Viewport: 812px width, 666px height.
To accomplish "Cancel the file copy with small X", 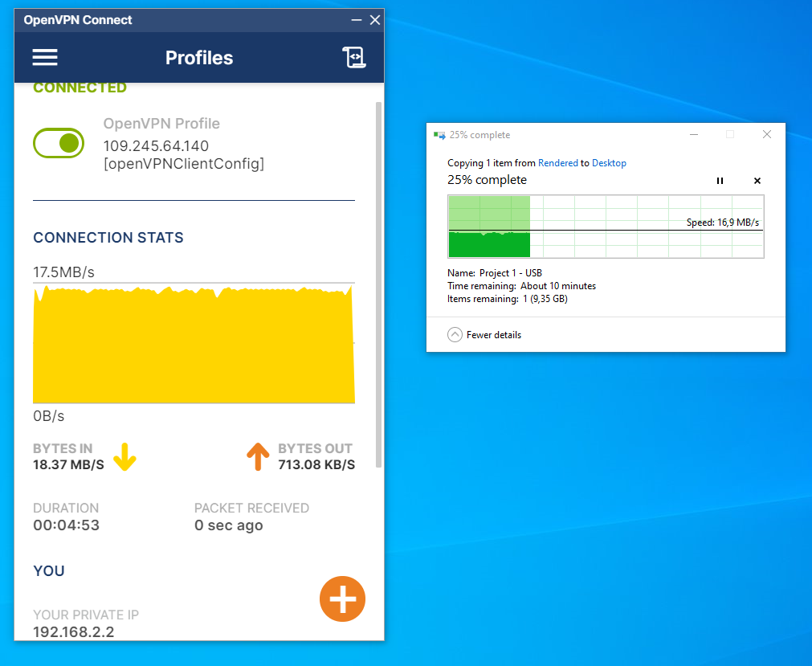I will [757, 181].
